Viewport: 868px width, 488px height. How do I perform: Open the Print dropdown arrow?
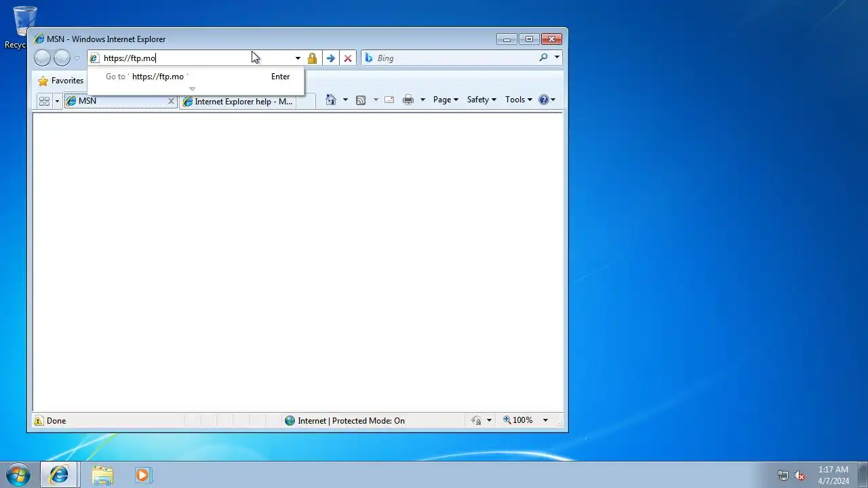pyautogui.click(x=422, y=100)
